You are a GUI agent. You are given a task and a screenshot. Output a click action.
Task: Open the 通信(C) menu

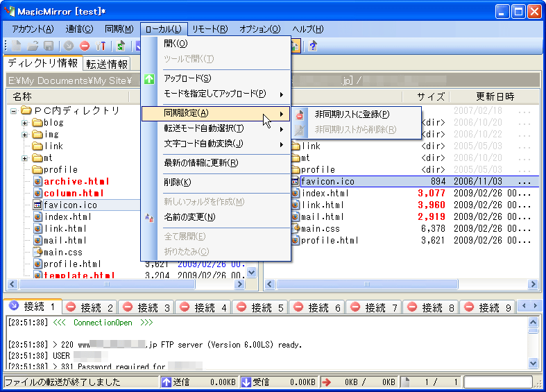click(x=79, y=29)
